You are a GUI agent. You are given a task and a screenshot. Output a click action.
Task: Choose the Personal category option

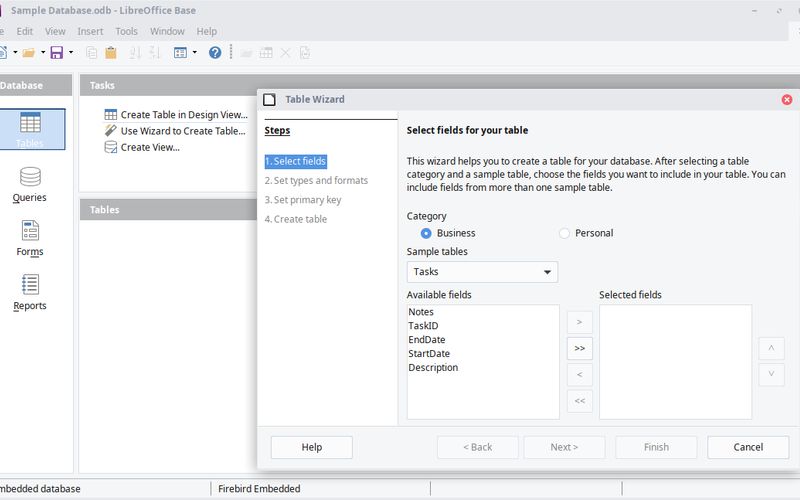(x=564, y=233)
